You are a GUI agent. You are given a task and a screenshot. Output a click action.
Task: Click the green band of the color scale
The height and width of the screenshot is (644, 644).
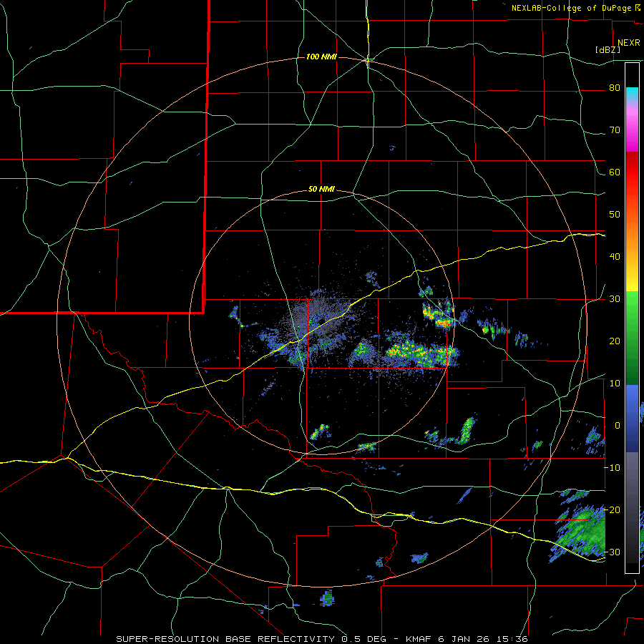632,338
